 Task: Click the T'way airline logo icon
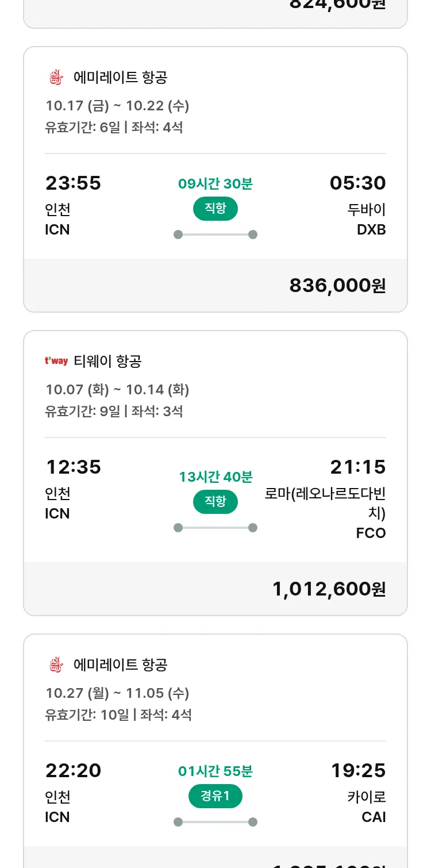pyautogui.click(x=56, y=361)
